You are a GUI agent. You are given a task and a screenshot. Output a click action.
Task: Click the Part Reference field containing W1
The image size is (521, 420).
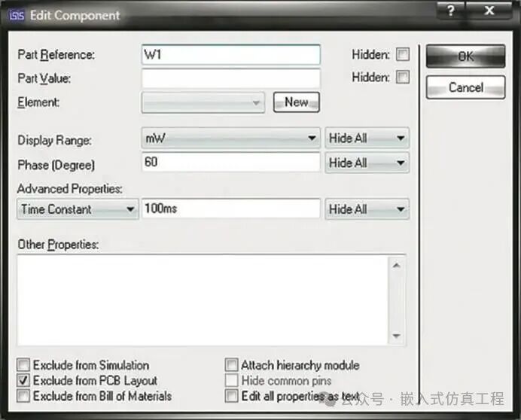click(x=231, y=54)
